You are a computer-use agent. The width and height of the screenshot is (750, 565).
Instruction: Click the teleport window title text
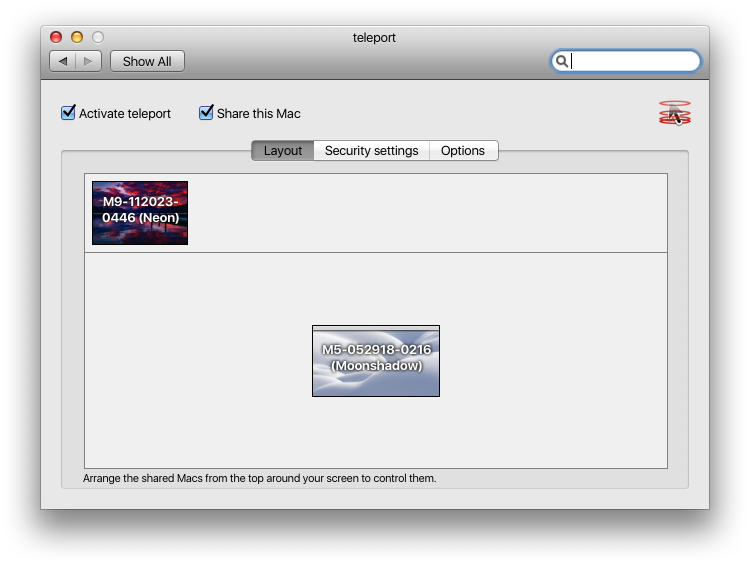coord(375,38)
